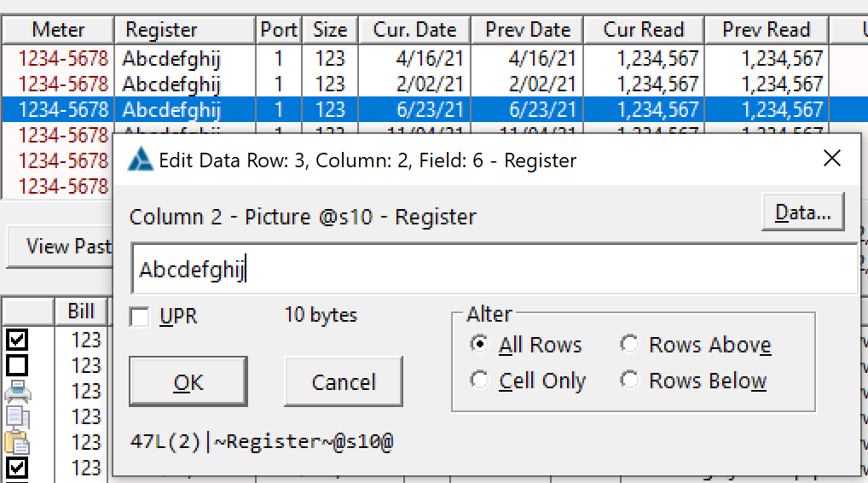Select the Rows Above radio button
The image size is (868, 483).
click(x=629, y=345)
